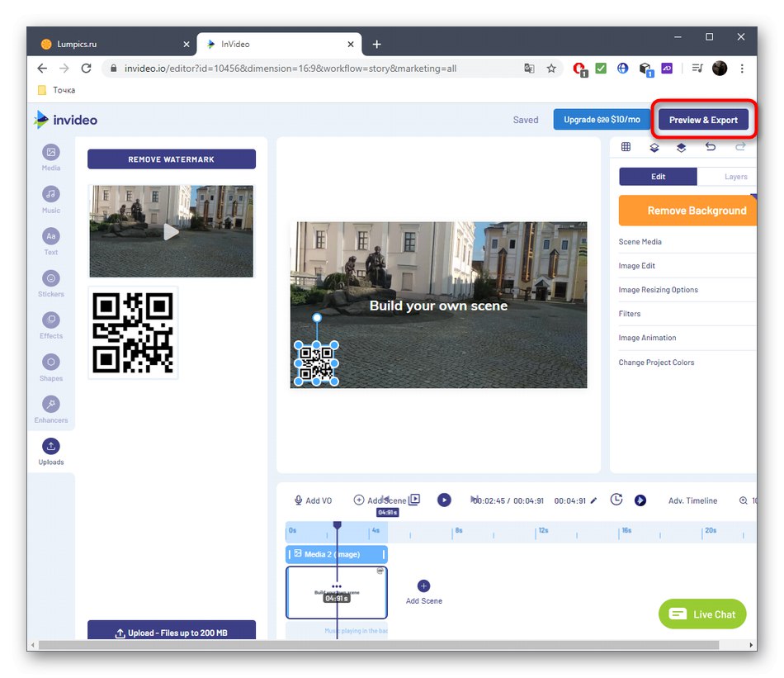This screenshot has width=784, height=678.
Task: Expand Change Project Colors section
Action: 687,363
